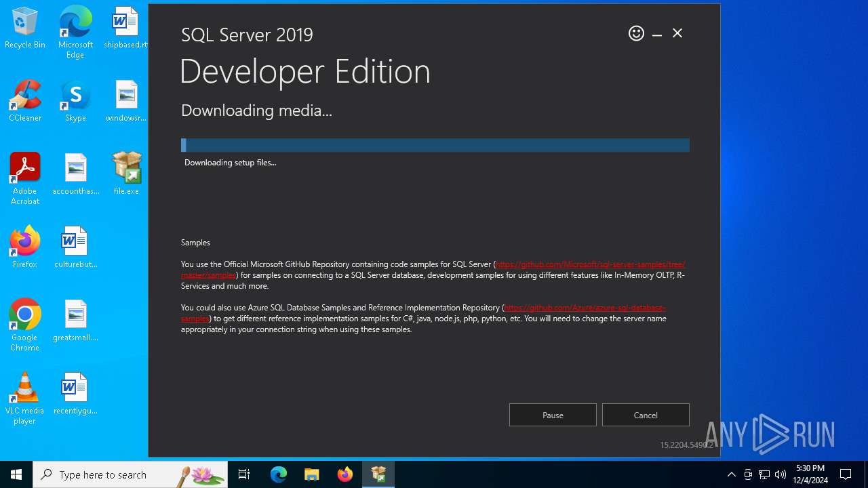Screen dimensions: 868x488
Task: Open the Windows Start menu
Action: coord(16,474)
